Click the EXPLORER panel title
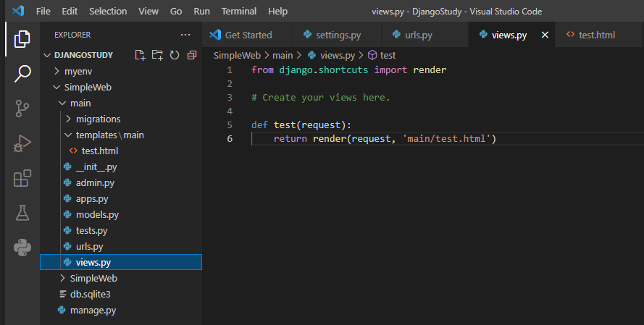Screen dimensions: 644x325 tap(72, 35)
